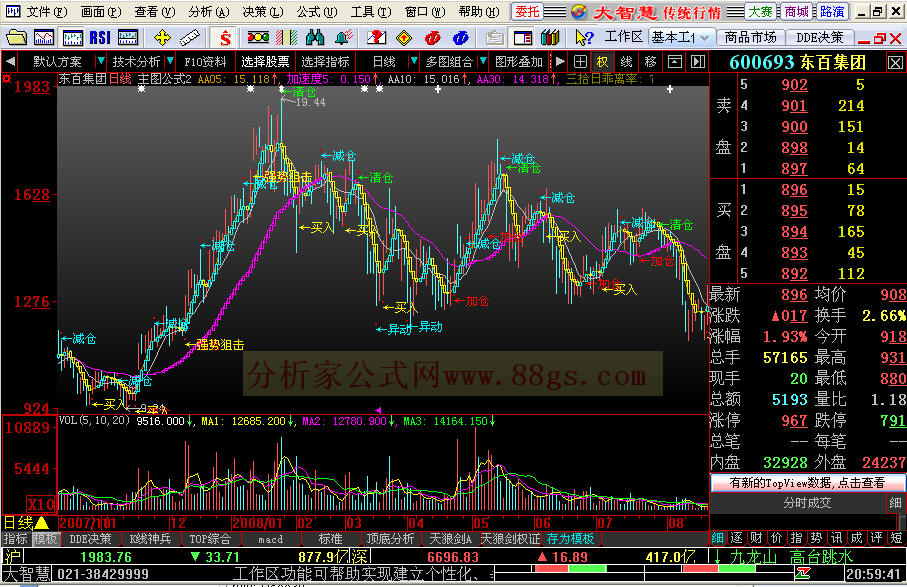Image resolution: width=907 pixels, height=587 pixels.
Task: Open the RSI indicator icon
Action: [x=99, y=38]
